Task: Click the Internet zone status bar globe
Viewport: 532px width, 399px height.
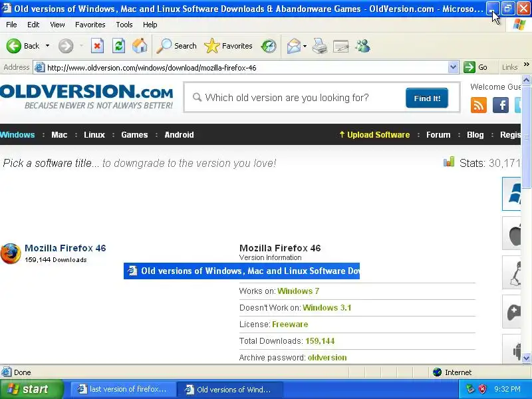Action: coord(438,372)
